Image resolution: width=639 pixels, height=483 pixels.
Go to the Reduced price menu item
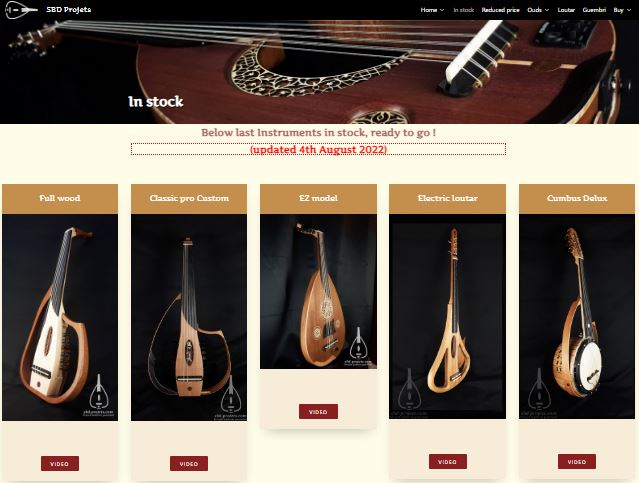(500, 10)
